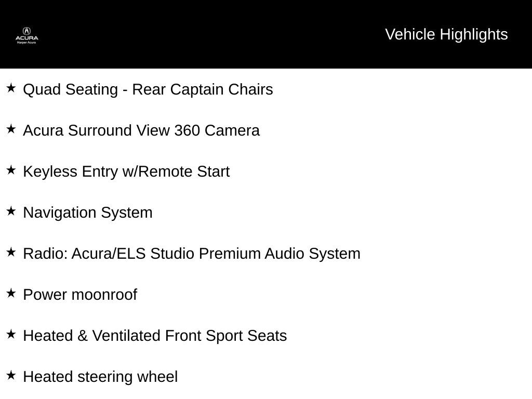Viewport: 532px width, 399px height.
Task: Click the Harper Acura dealer name text
Action: coord(26,43)
